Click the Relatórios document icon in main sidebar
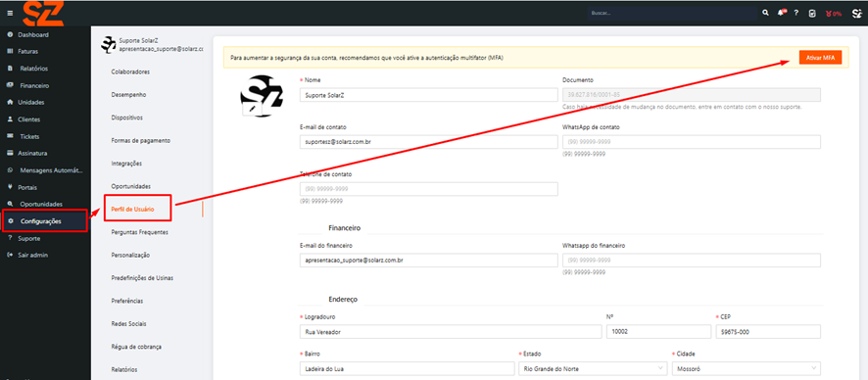868x380 pixels. pyautogui.click(x=10, y=69)
